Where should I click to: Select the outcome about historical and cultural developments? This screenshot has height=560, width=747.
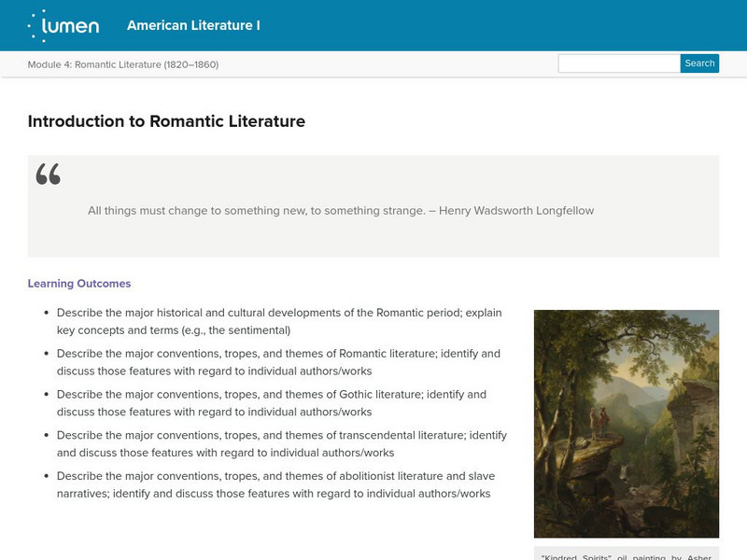[x=280, y=322]
